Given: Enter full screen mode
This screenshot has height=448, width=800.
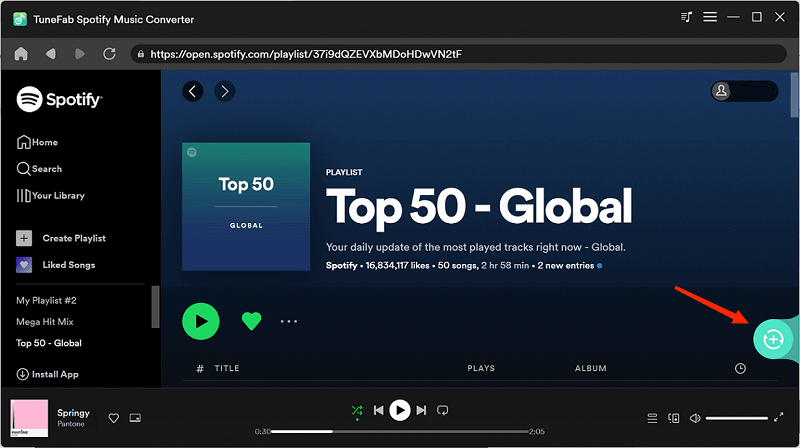Looking at the screenshot, I should [779, 417].
